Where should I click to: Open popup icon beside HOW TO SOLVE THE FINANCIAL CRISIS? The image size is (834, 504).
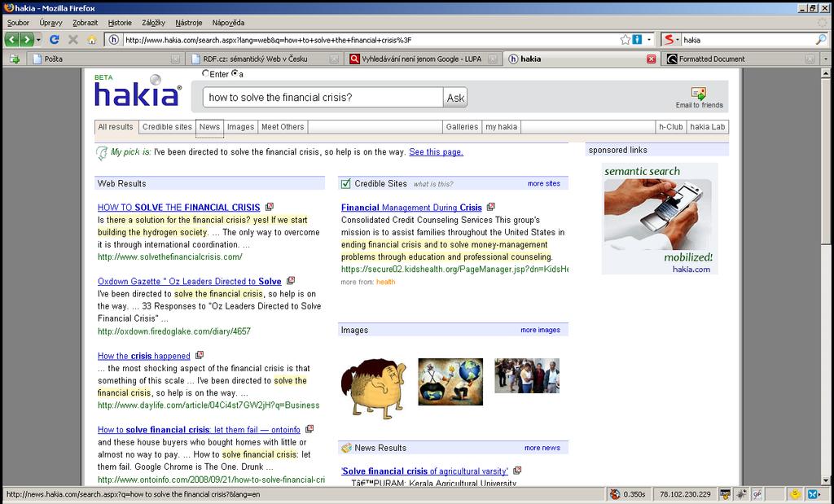[270, 206]
